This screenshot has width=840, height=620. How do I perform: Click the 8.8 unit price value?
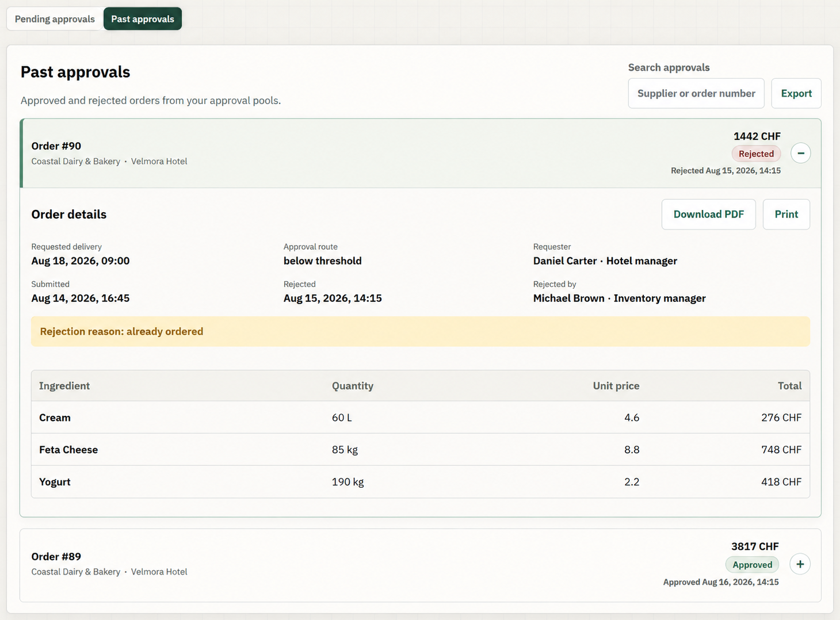(x=632, y=450)
